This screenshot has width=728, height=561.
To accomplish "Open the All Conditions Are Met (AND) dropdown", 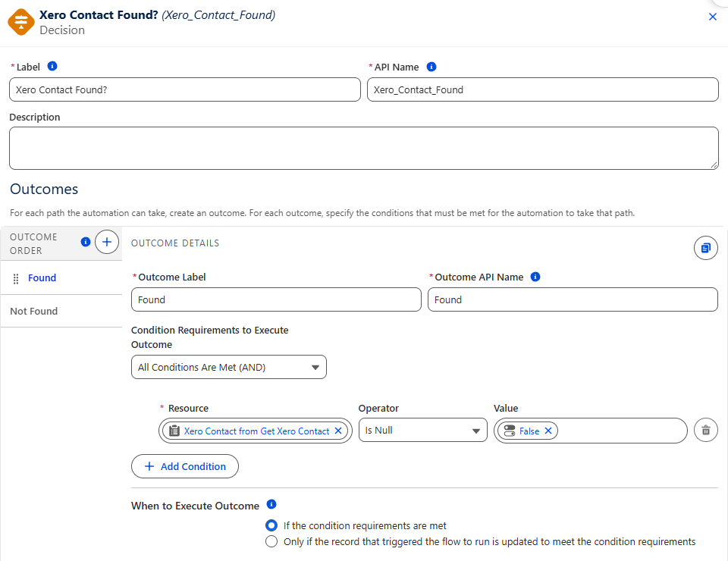I will 229,367.
